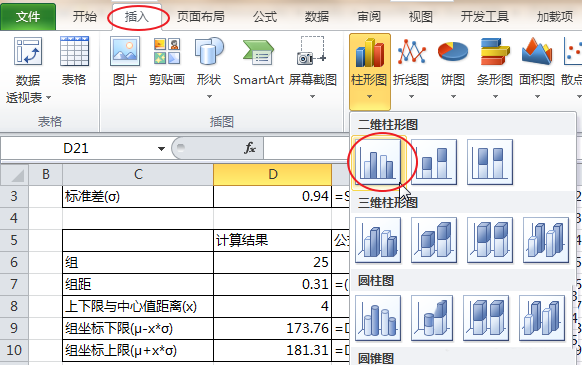Switch to the 开始 ribbon tab
This screenshot has width=582, height=365.
84,17
